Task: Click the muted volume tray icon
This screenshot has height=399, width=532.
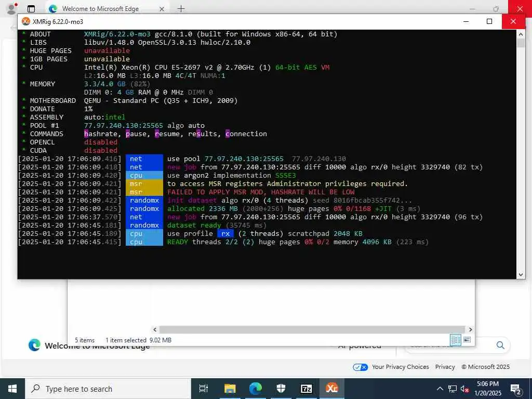Action: [464, 389]
